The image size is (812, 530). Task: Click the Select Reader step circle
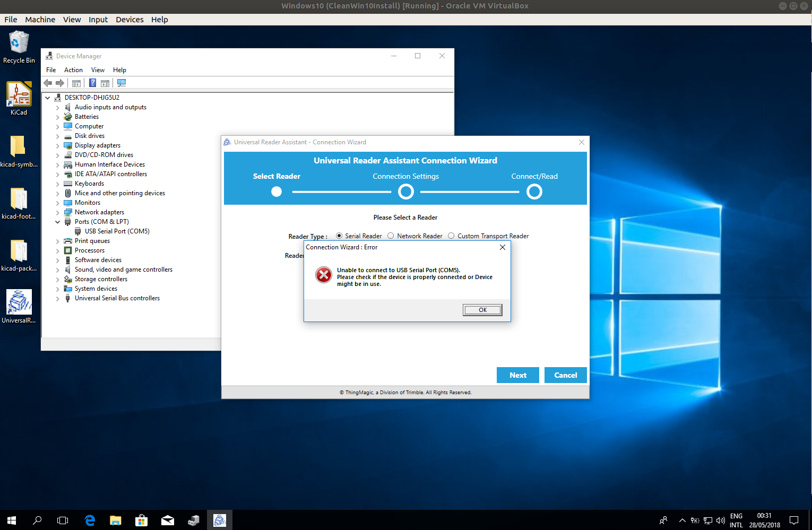click(x=277, y=192)
